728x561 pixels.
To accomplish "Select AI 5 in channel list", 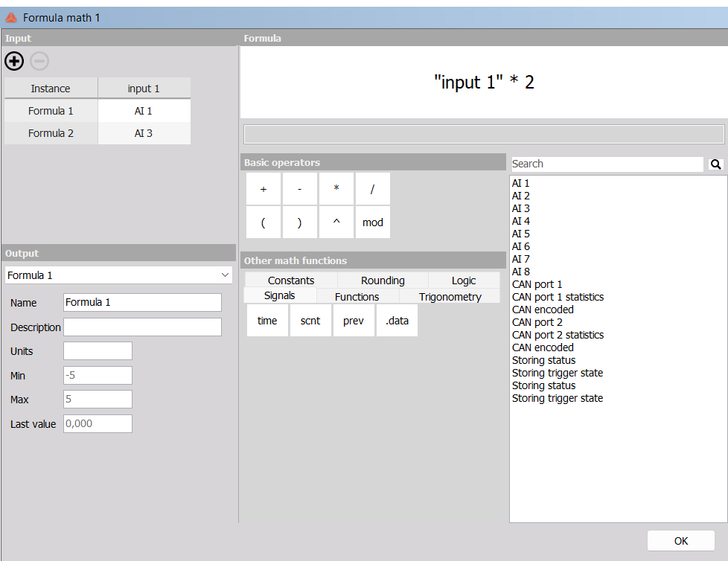I will click(x=520, y=234).
